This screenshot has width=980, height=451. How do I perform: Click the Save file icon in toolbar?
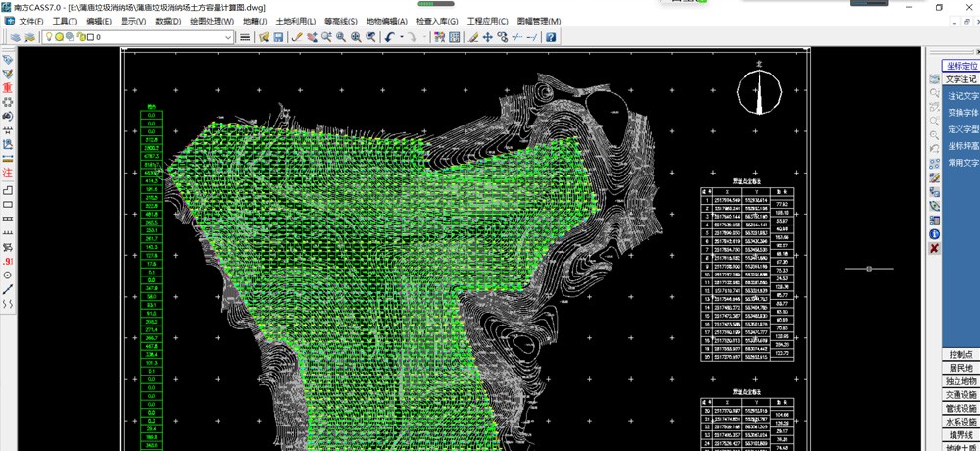(x=278, y=37)
